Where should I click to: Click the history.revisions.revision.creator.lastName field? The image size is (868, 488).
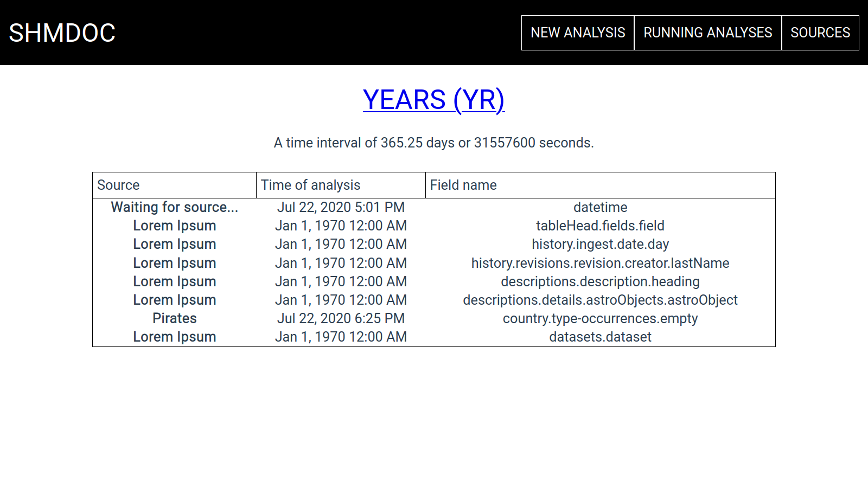point(600,264)
